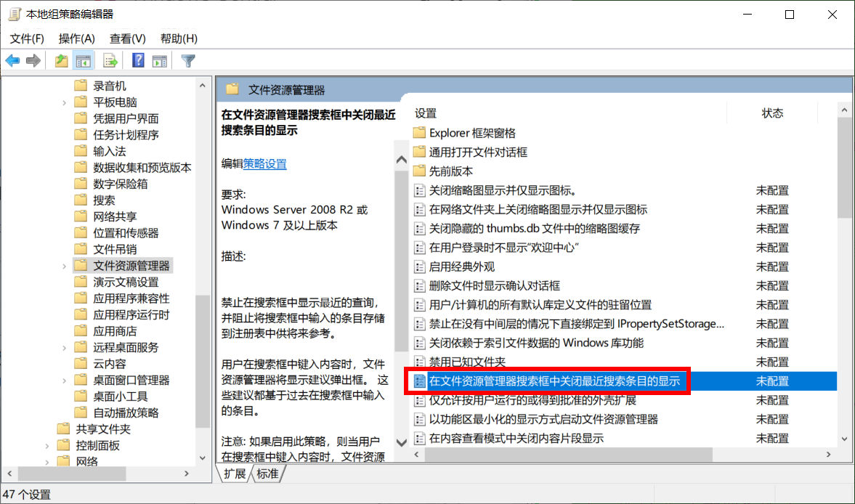
Task: Expand the 文件资源管理器 tree node
Action: [x=64, y=266]
